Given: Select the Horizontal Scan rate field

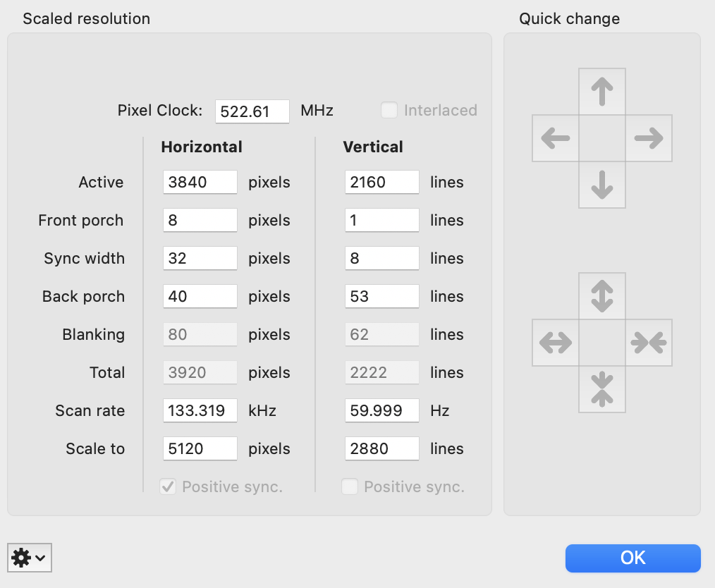Looking at the screenshot, I should [200, 410].
